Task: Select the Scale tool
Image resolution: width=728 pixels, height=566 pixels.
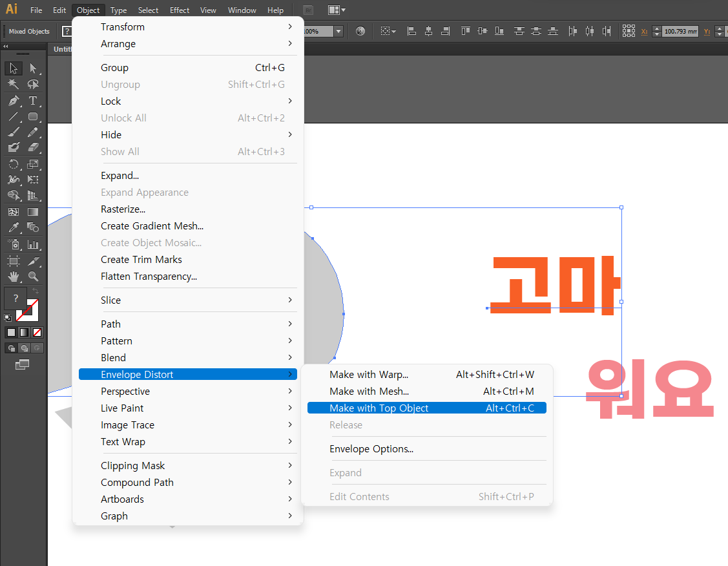Action: coord(33,164)
